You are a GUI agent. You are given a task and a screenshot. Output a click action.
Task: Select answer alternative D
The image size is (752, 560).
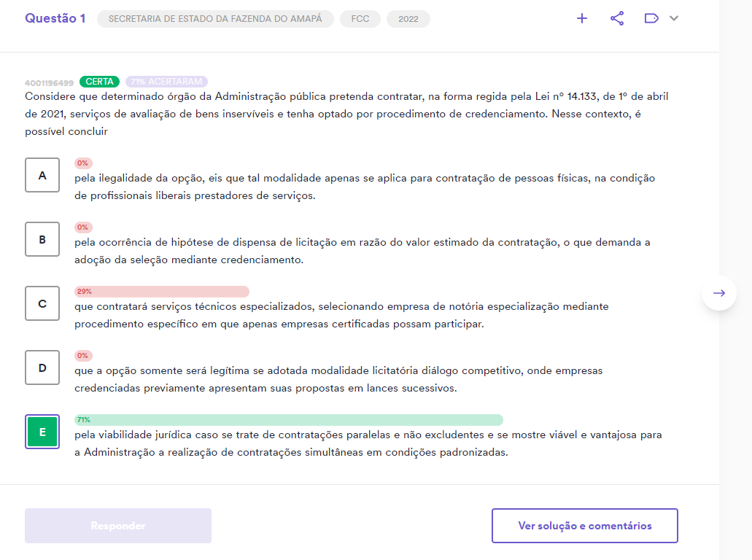42,367
